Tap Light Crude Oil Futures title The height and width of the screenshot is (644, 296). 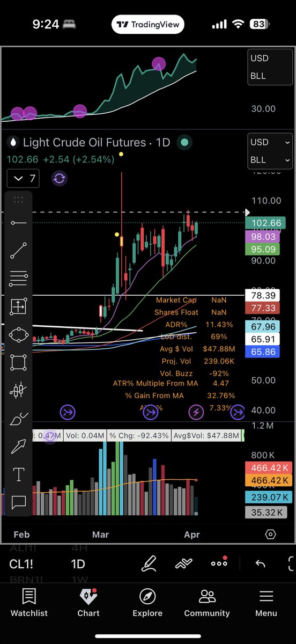(84, 143)
